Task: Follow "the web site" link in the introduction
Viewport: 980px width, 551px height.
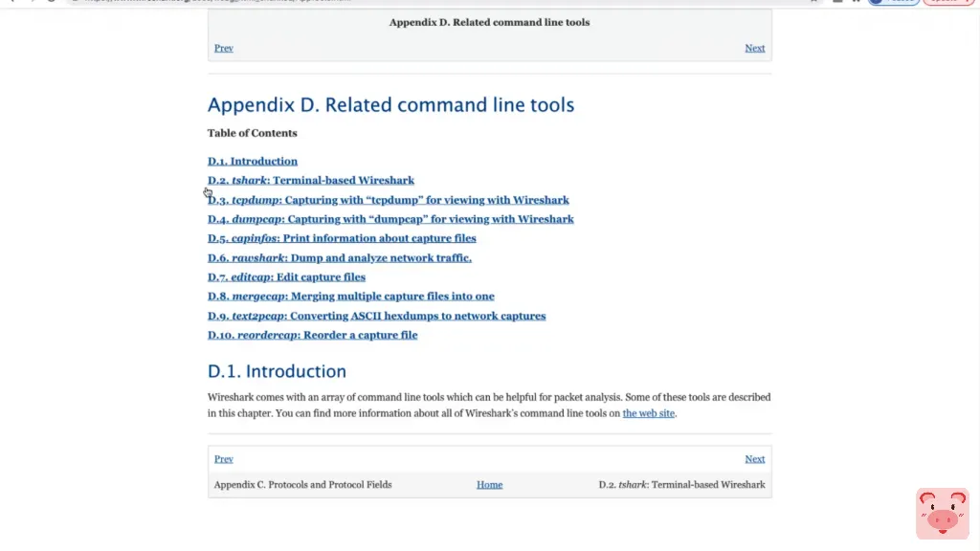Action: [649, 413]
